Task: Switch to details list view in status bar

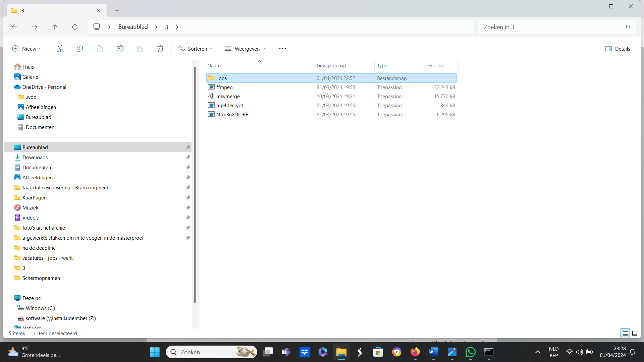Action: coord(625,333)
